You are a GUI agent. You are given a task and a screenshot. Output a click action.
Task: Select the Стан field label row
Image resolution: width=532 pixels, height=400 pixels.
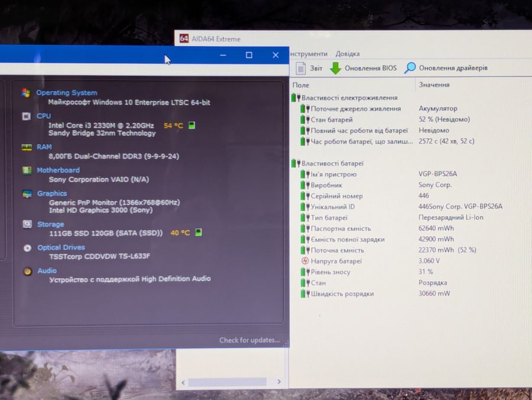pyautogui.click(x=318, y=282)
